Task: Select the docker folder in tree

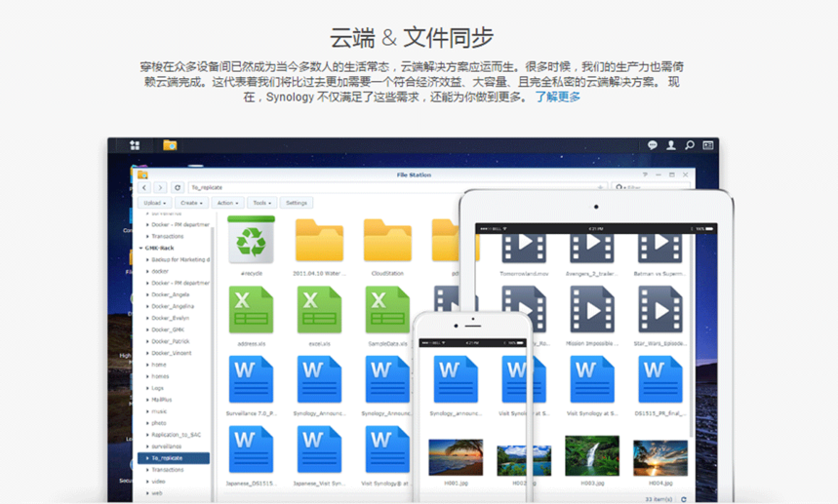Action: (x=160, y=271)
